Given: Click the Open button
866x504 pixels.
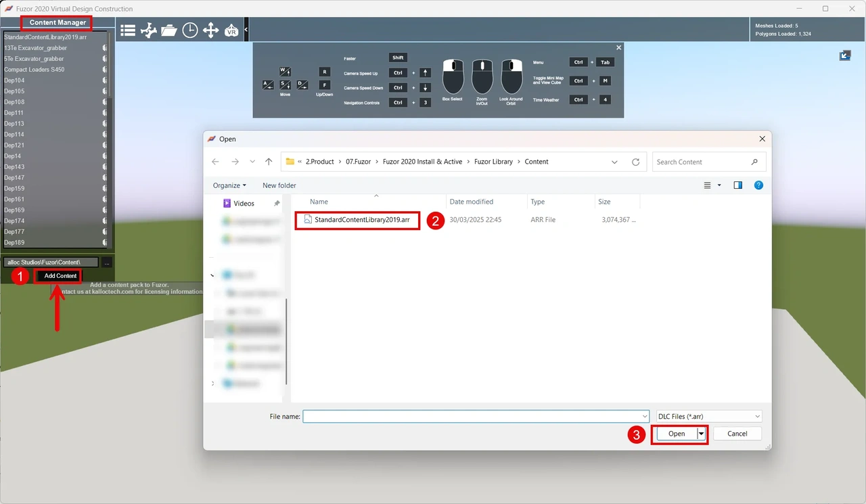Looking at the screenshot, I should (x=677, y=434).
